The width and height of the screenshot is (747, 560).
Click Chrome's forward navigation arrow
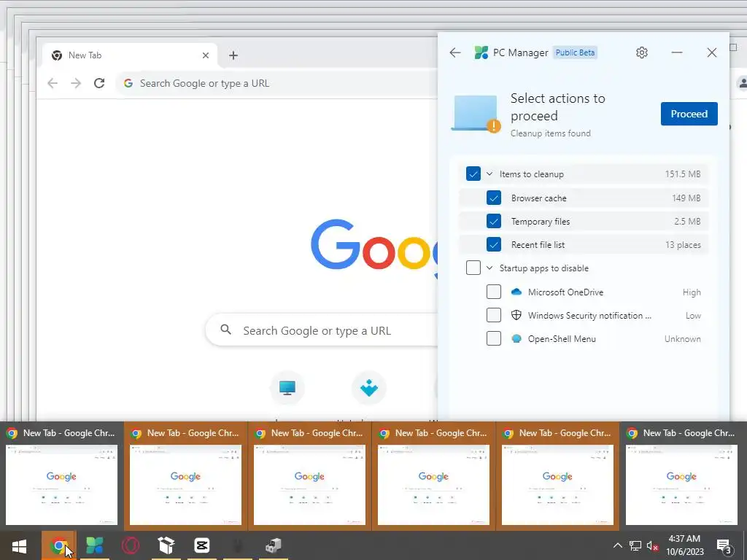click(76, 83)
